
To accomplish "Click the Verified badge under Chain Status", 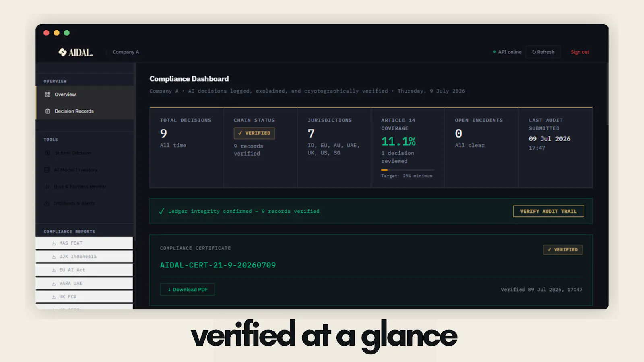I will [254, 133].
